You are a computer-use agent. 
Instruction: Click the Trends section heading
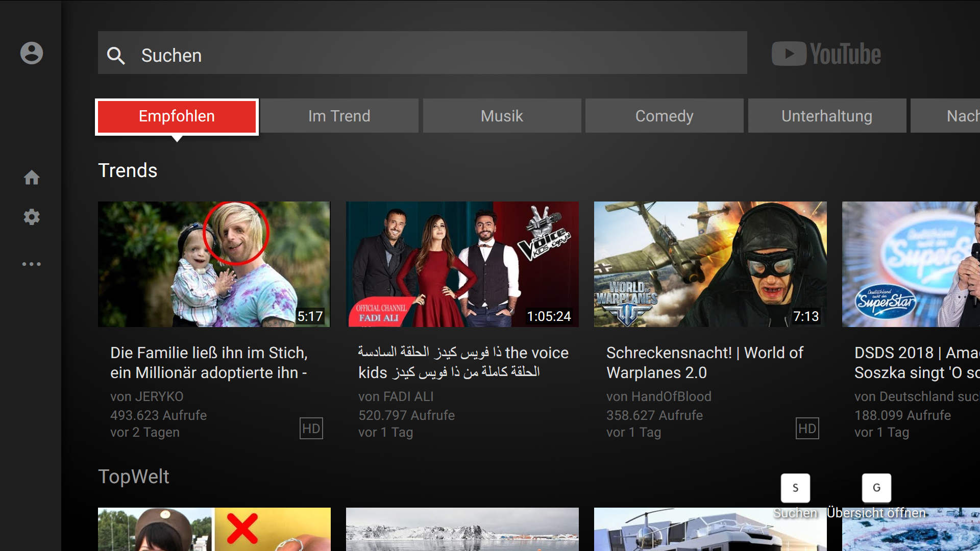coord(128,170)
